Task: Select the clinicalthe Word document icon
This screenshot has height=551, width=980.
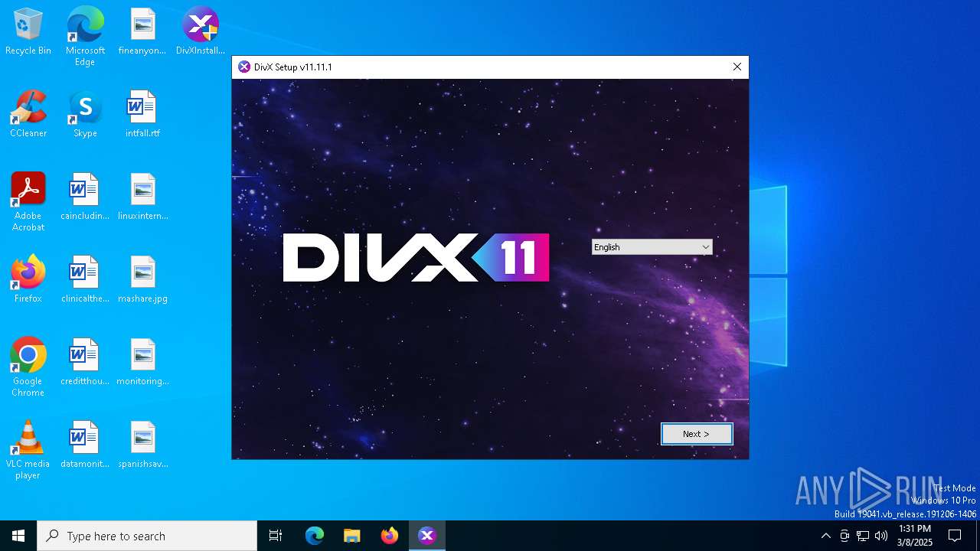Action: coord(85,280)
